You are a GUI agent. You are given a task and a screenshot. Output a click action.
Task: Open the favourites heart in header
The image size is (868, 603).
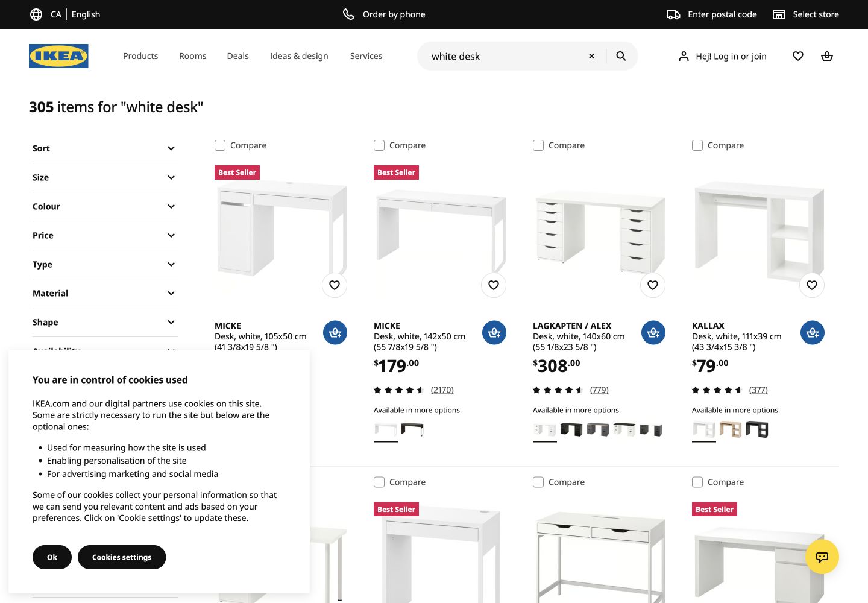(x=798, y=56)
